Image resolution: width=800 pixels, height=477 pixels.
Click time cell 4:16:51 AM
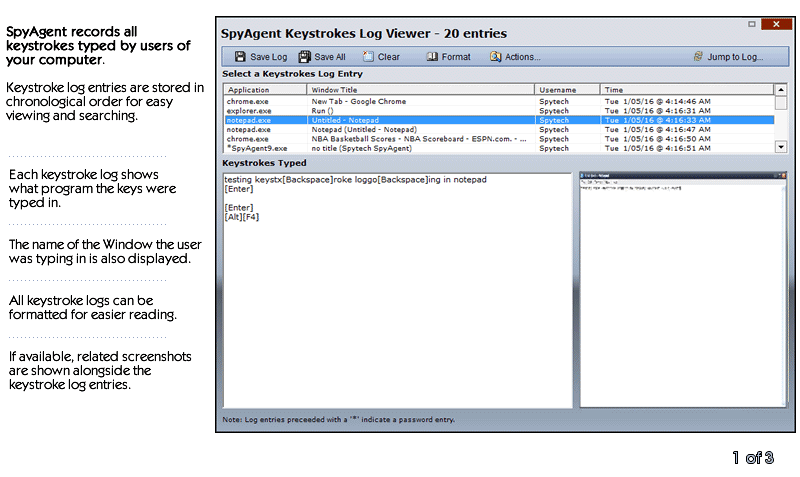[x=658, y=148]
